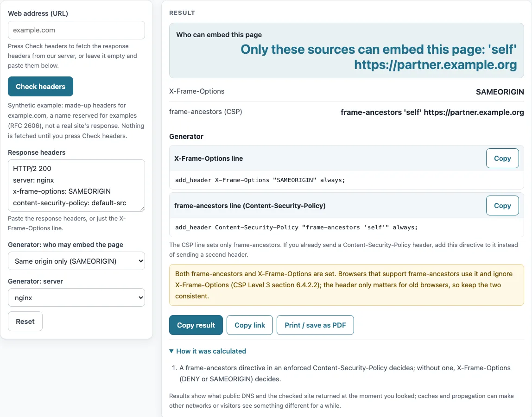The height and width of the screenshot is (417, 532).
Task: Click the frame-ancestors 'self' partner.example.org value
Action: tap(432, 112)
